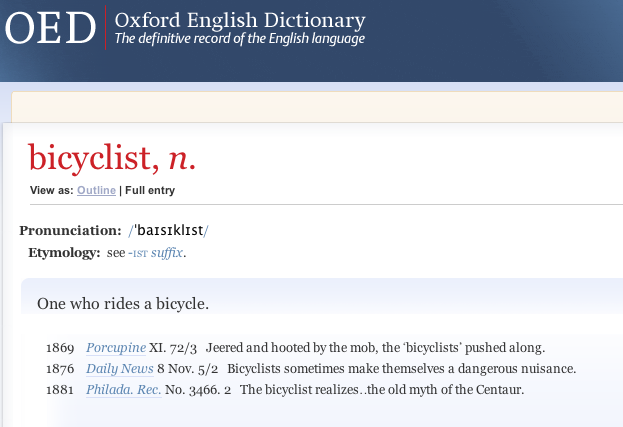The height and width of the screenshot is (427, 623).
Task: Open the Porcupine source citation
Action: (x=116, y=348)
